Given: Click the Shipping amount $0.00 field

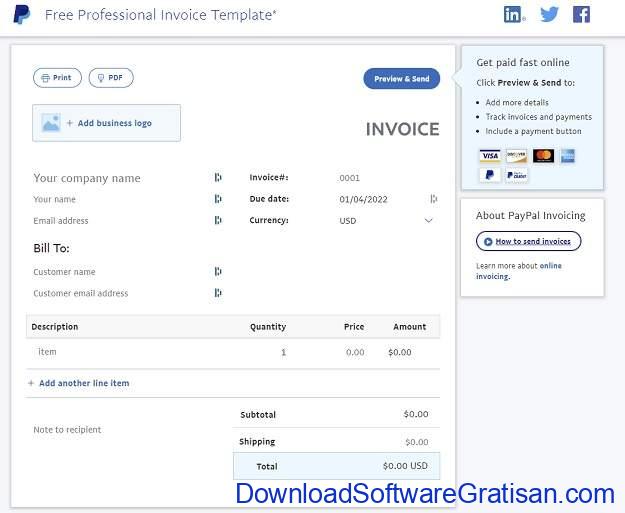Looking at the screenshot, I should pyautogui.click(x=416, y=442).
